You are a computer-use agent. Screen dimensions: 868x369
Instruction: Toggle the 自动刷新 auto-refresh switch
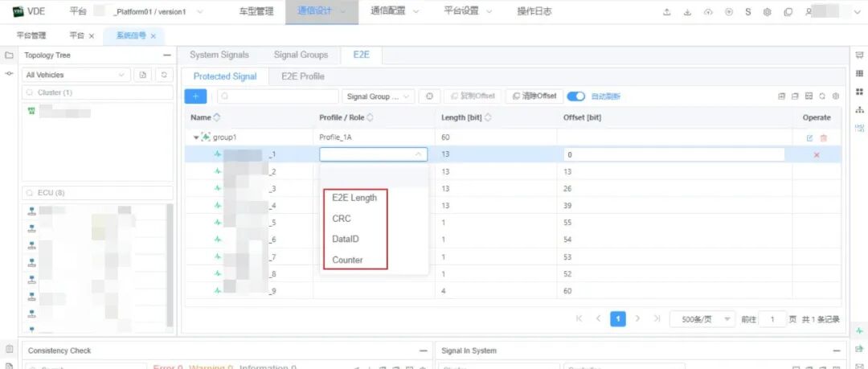[x=576, y=96]
